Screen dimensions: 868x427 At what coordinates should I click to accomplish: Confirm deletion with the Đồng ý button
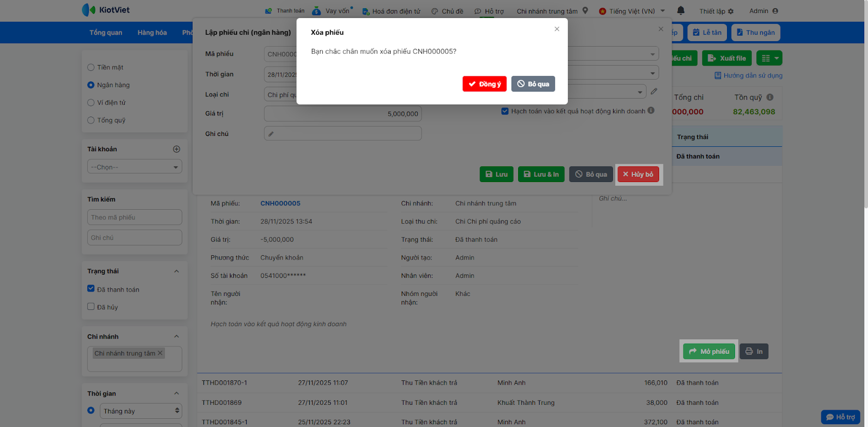tap(484, 84)
